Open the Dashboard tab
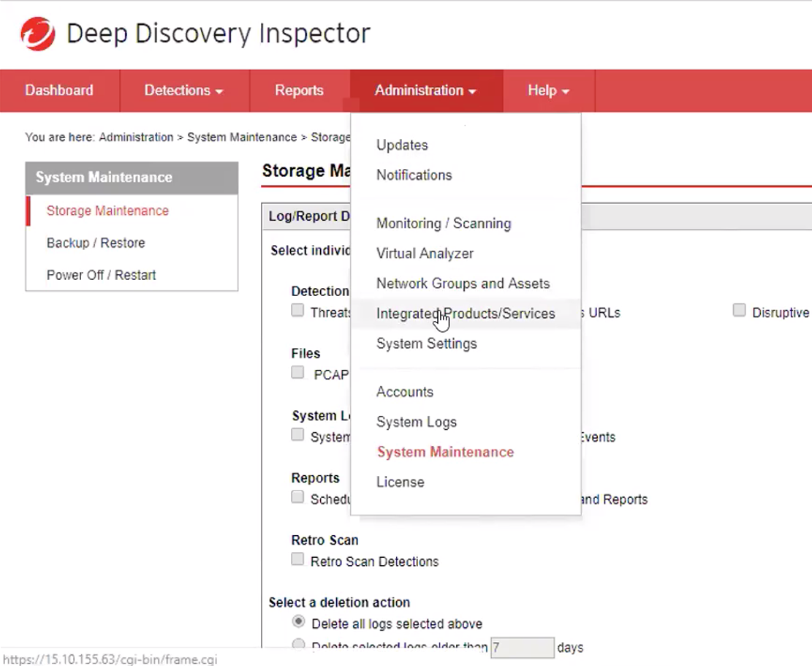This screenshot has width=812, height=666. pyautogui.click(x=59, y=91)
